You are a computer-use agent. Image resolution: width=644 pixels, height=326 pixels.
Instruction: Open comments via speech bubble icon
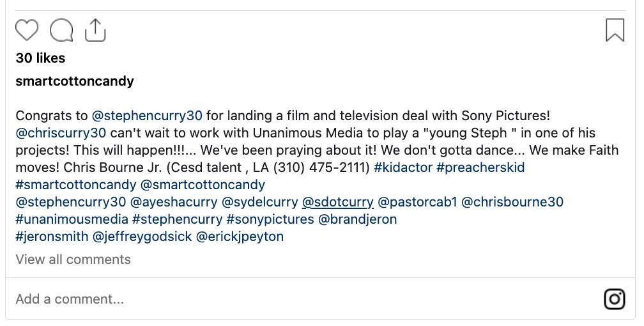point(61,31)
